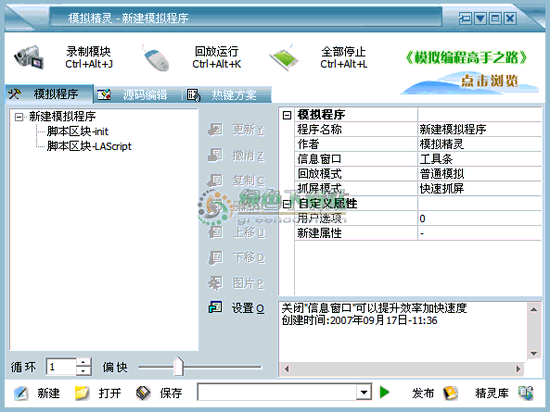Switch to the 源码编辑 tab

click(x=138, y=95)
